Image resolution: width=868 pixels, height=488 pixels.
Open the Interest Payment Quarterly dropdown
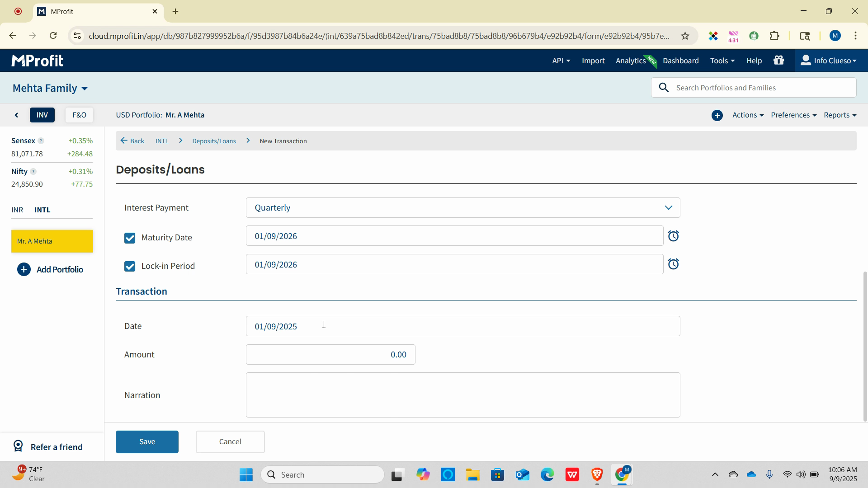tap(462, 207)
